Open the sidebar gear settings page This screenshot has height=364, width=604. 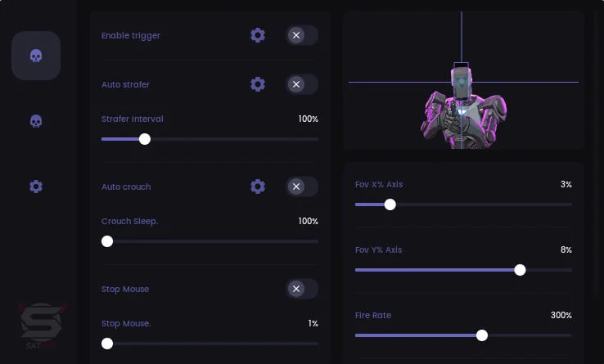tap(36, 186)
